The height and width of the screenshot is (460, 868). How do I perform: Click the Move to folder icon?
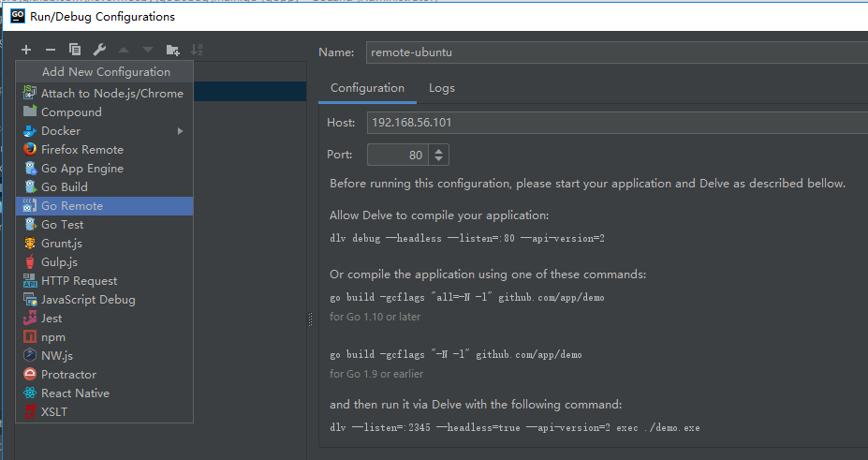coord(172,50)
